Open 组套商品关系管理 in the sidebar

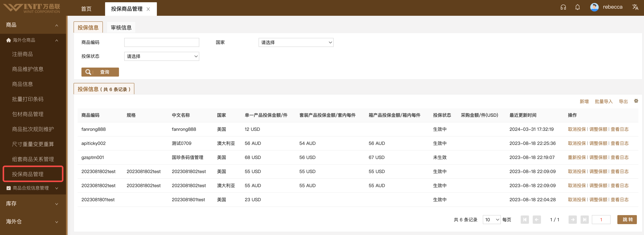click(x=33, y=159)
